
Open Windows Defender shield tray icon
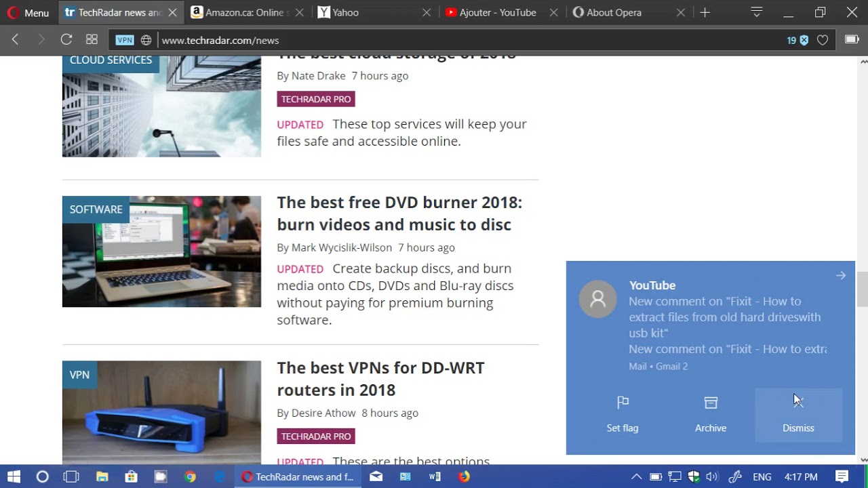click(693, 476)
